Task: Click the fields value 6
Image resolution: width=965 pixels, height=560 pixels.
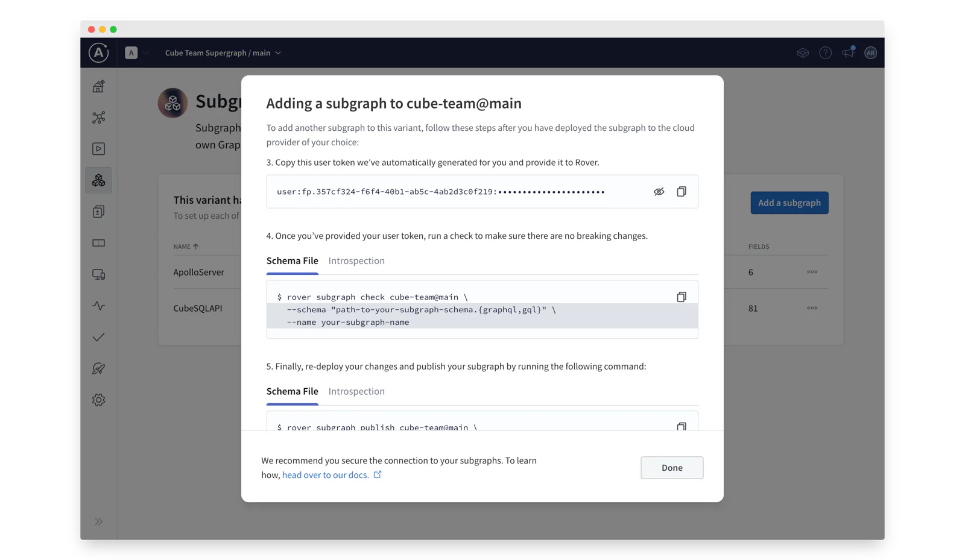Action: (751, 272)
